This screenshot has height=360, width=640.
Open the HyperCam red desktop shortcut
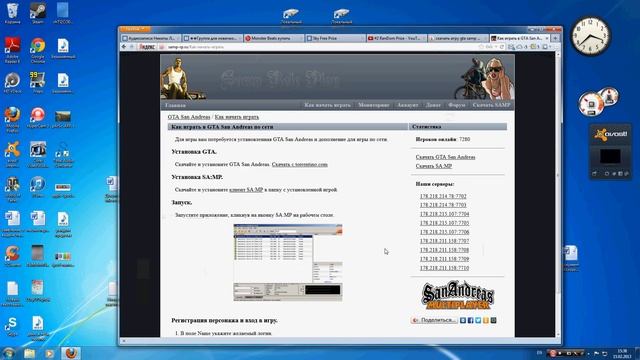click(38, 118)
